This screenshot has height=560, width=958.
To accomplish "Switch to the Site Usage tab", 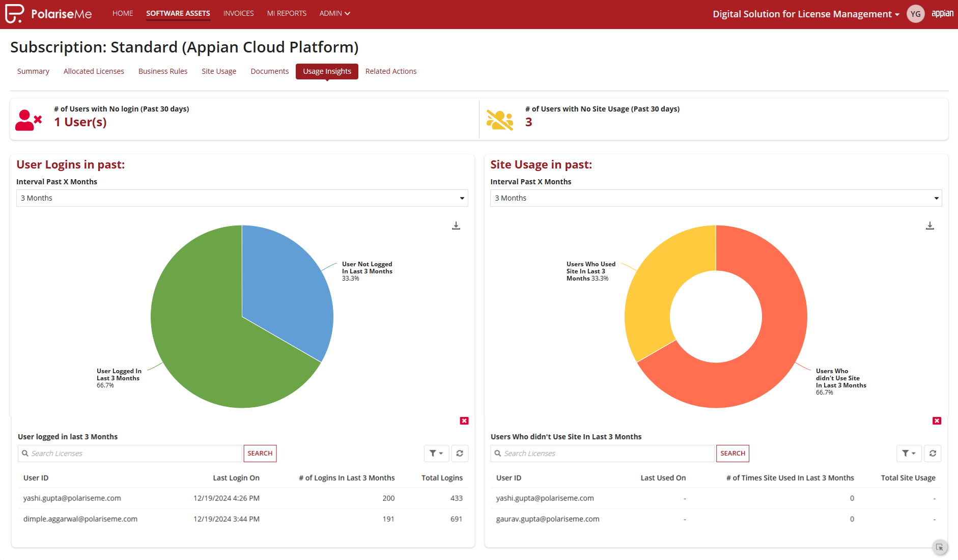I will tap(219, 71).
